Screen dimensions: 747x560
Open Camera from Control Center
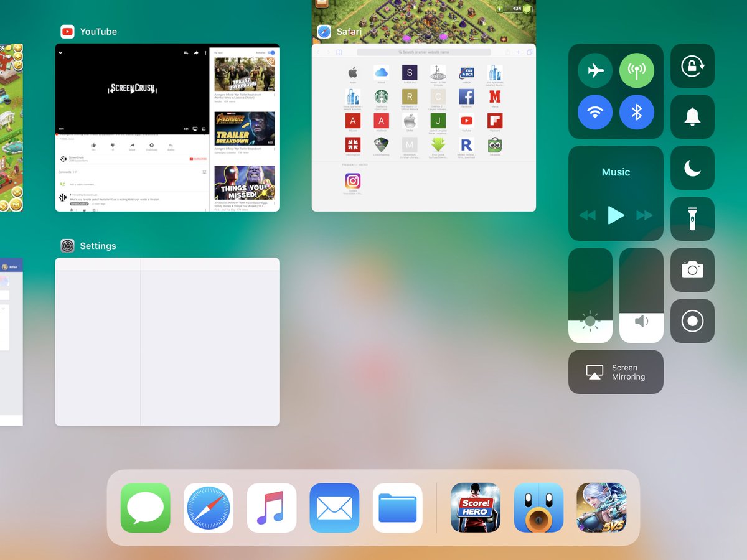[692, 269]
